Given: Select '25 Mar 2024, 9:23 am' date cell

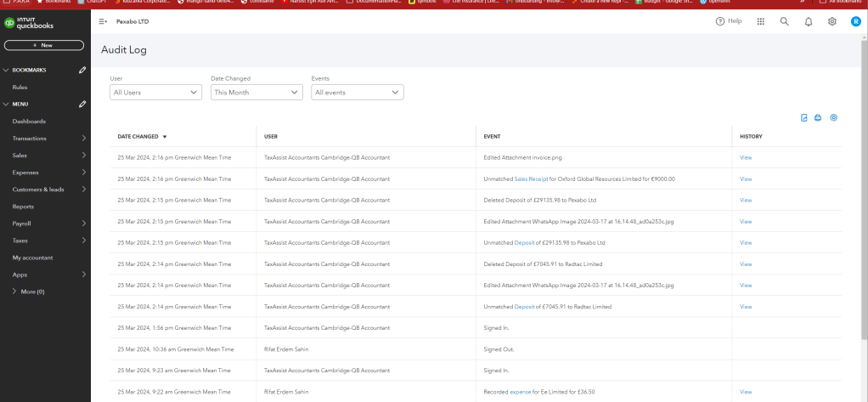Looking at the screenshot, I should pyautogui.click(x=174, y=371).
